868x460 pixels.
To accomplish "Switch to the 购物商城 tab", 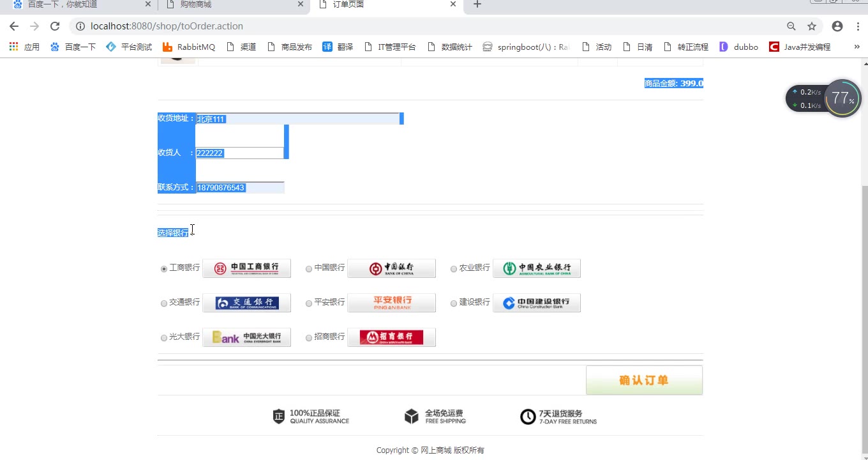I will 232,4.
